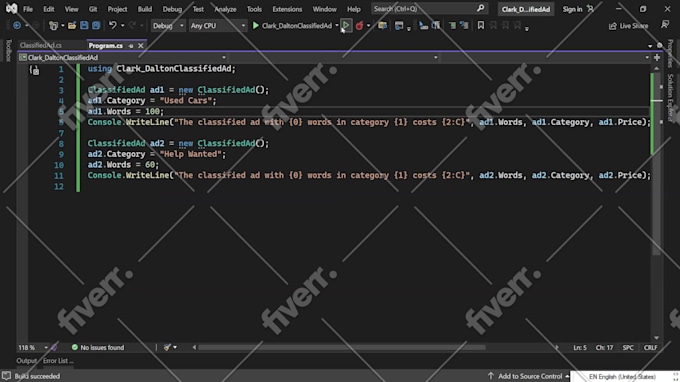Image resolution: width=680 pixels, height=382 pixels.
Task: Toggle CRLF line ending indicator
Action: (x=650, y=347)
